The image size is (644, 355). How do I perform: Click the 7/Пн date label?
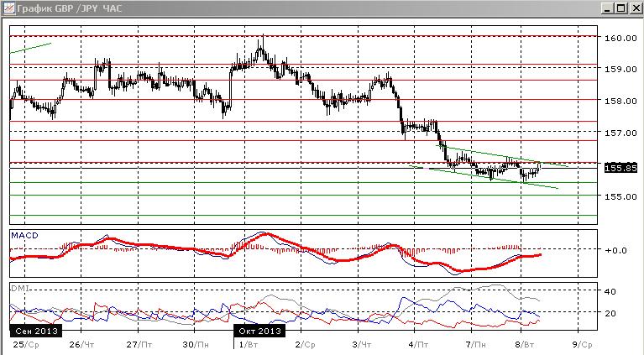coord(475,344)
